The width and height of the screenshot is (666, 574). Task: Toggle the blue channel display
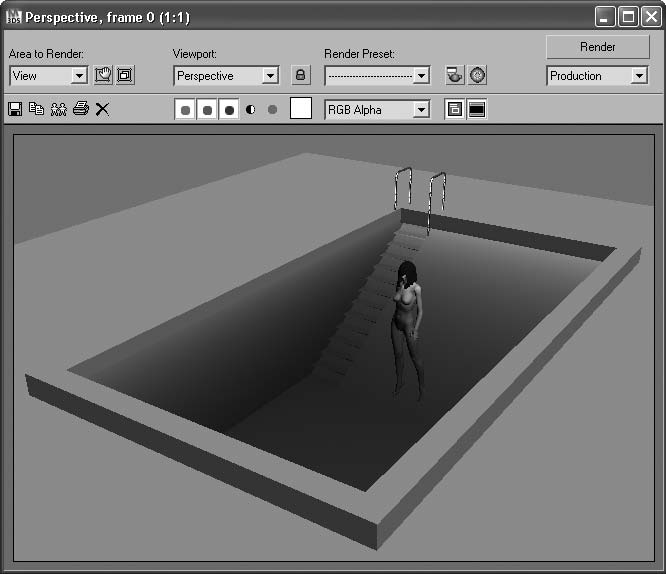point(229,109)
